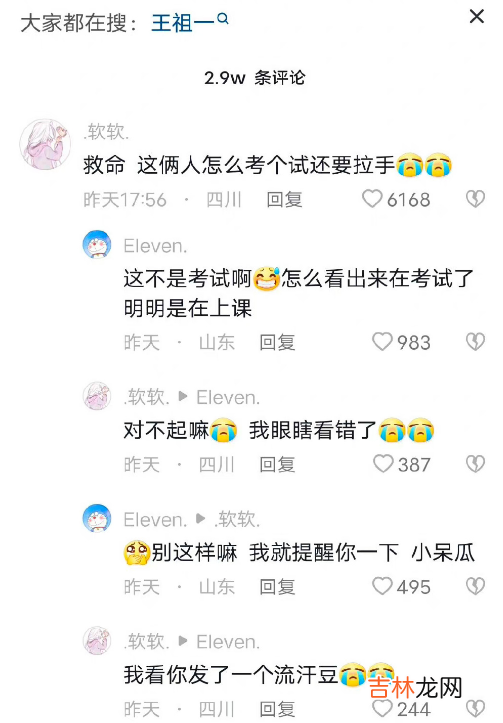
Task: Like the reply with 244 likes
Action: 382,708
